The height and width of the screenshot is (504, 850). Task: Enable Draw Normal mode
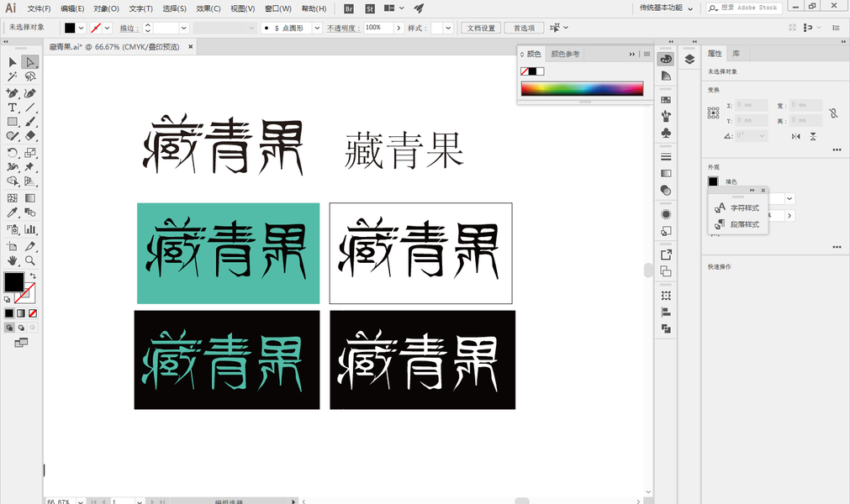click(x=9, y=328)
